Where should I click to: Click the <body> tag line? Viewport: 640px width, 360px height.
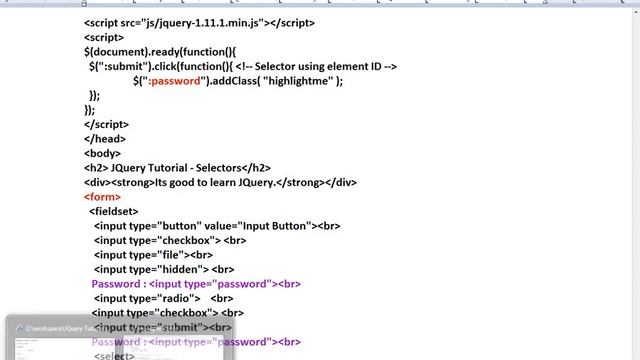(102, 153)
